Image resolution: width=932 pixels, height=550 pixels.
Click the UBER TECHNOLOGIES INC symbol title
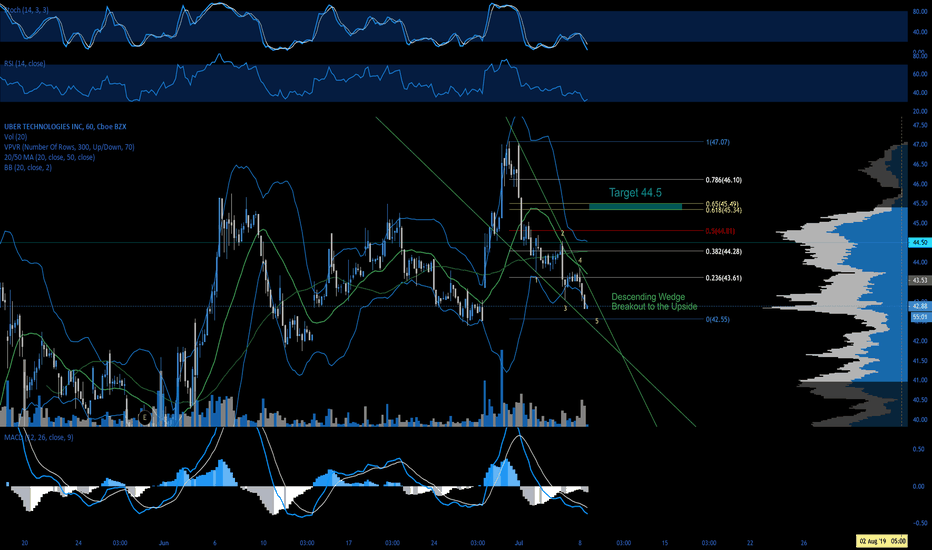coord(65,127)
